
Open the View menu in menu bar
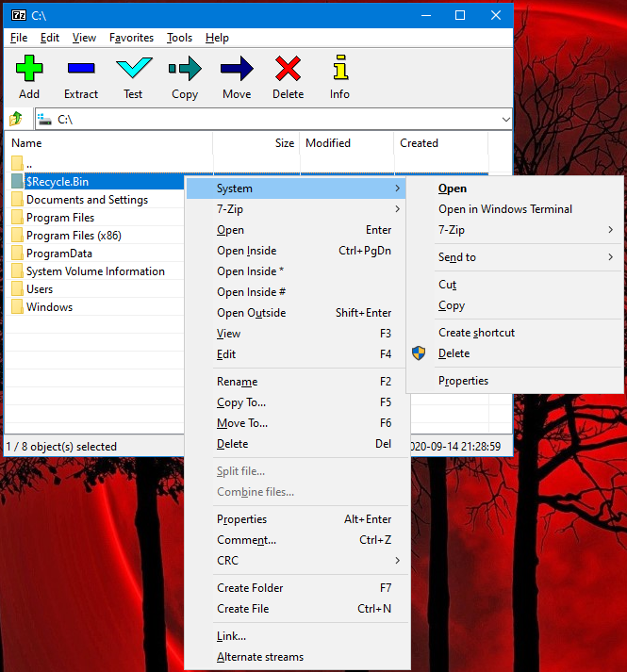84,38
